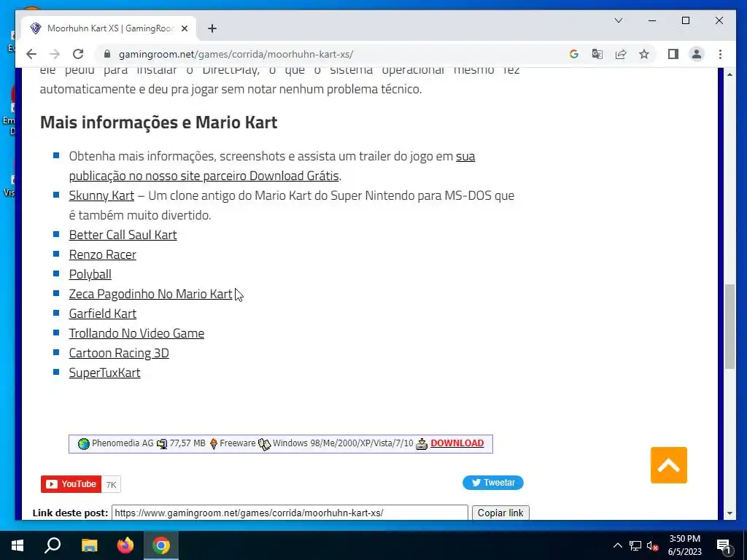Open the Renzo Racer link
747x560 pixels.
[102, 254]
